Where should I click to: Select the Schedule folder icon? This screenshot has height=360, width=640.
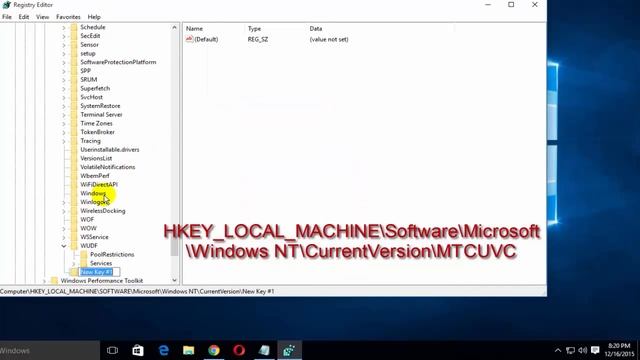click(x=74, y=27)
